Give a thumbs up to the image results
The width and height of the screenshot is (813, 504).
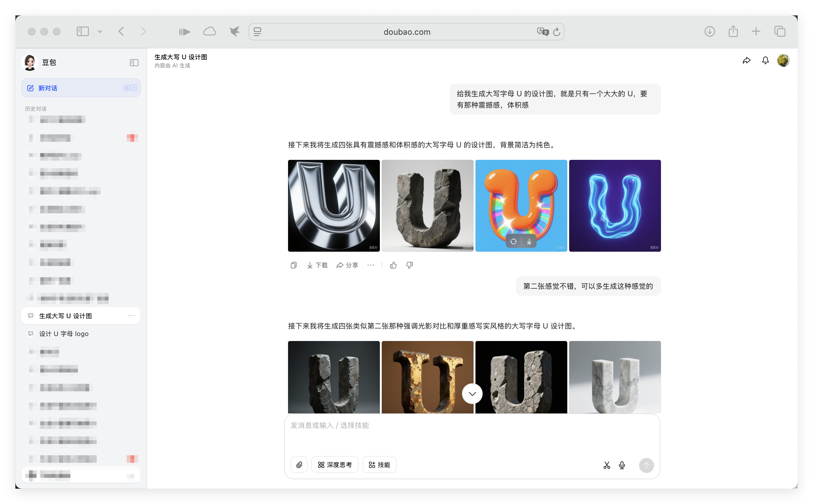point(393,265)
